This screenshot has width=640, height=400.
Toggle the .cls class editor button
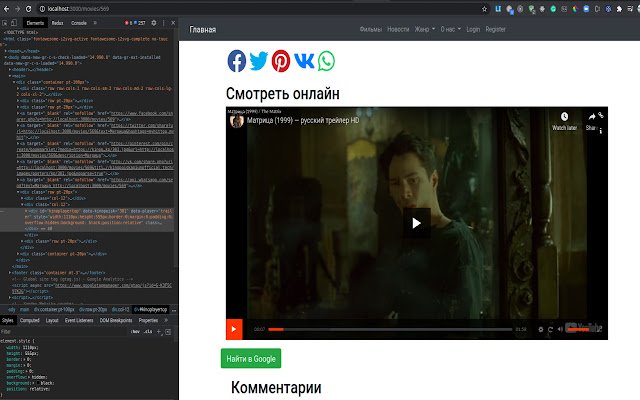click(148, 332)
